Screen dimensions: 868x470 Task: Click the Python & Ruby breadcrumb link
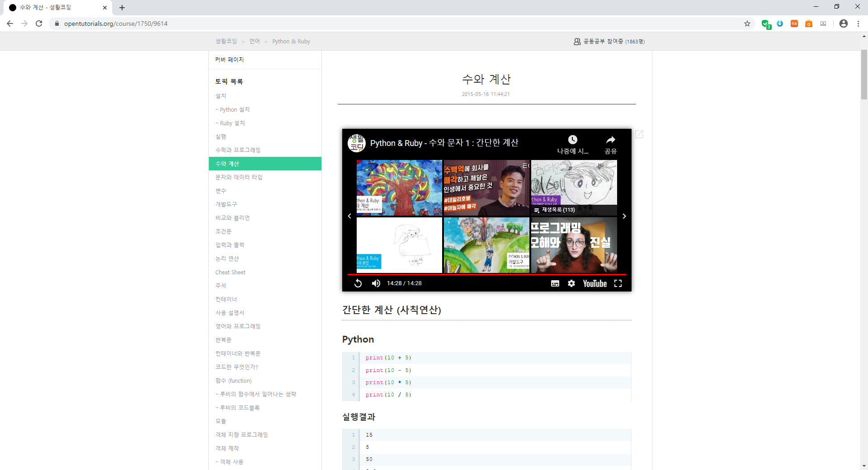291,41
